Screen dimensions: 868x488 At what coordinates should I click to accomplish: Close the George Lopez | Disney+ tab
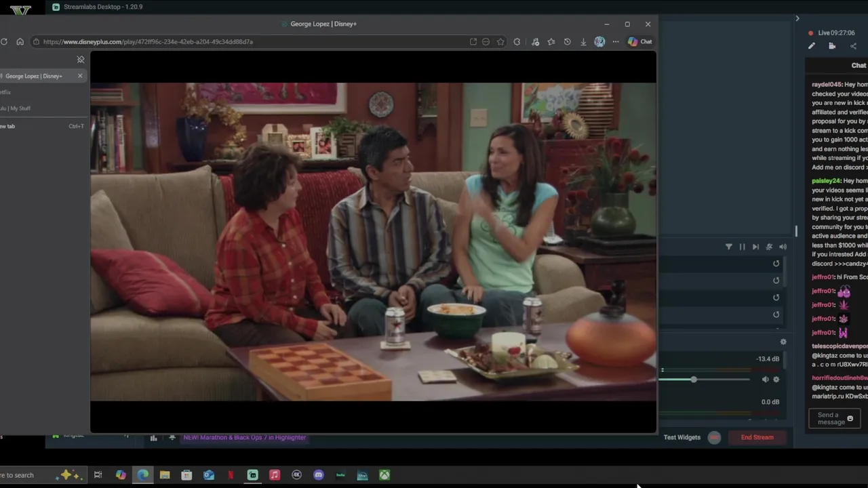point(80,76)
